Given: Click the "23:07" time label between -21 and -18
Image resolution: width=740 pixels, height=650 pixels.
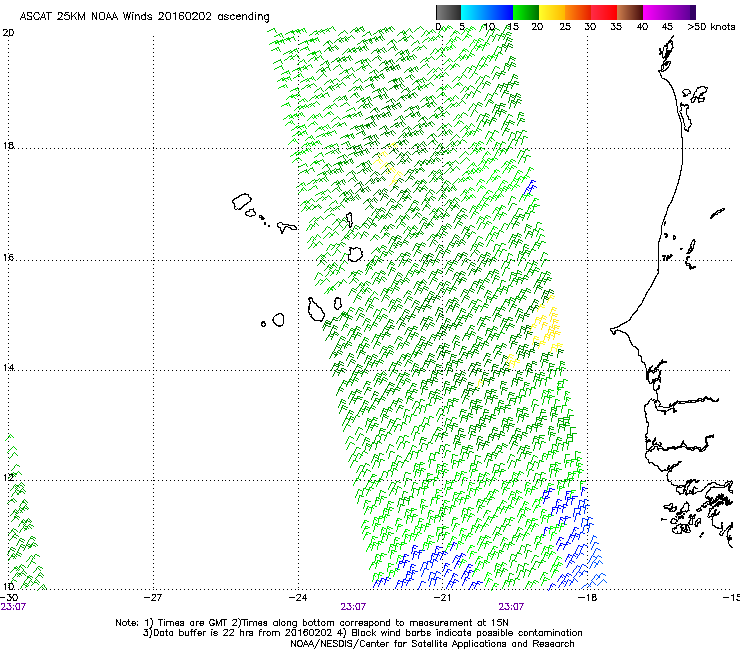Looking at the screenshot, I should [x=511, y=607].
